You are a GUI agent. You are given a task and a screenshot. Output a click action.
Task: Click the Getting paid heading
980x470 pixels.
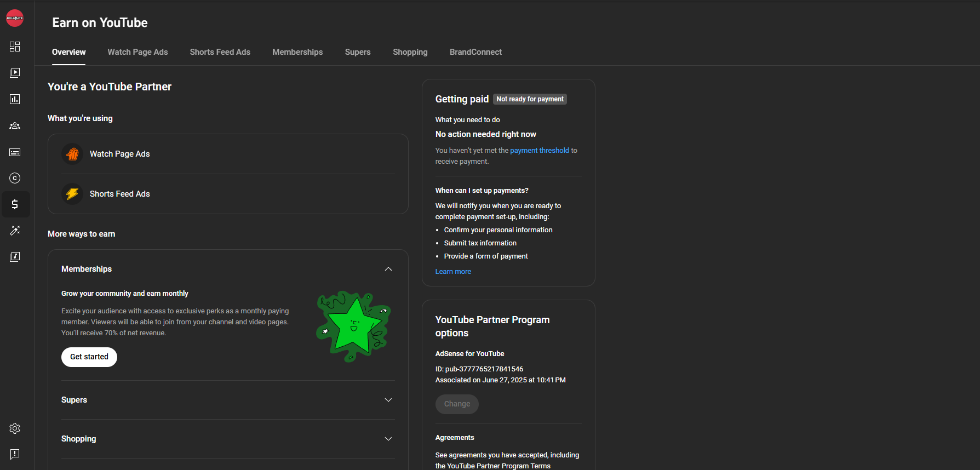point(462,99)
